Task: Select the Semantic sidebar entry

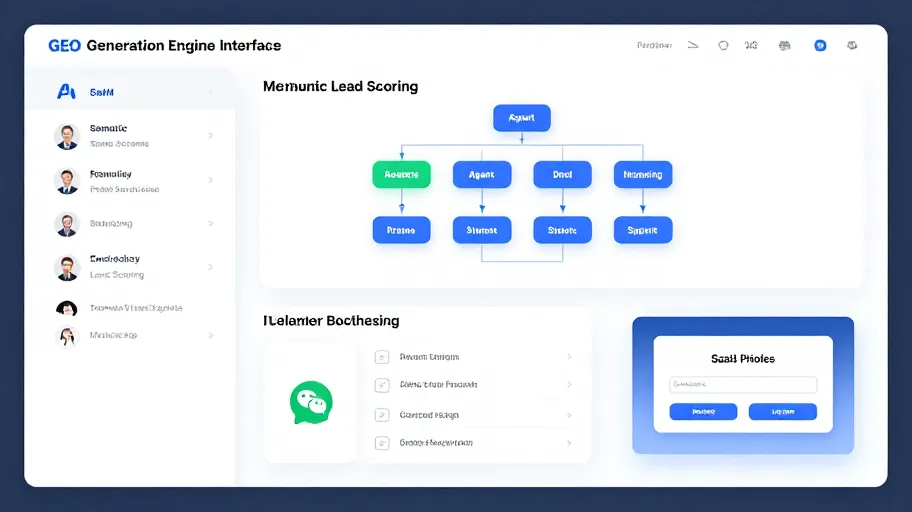Action: click(x=130, y=136)
